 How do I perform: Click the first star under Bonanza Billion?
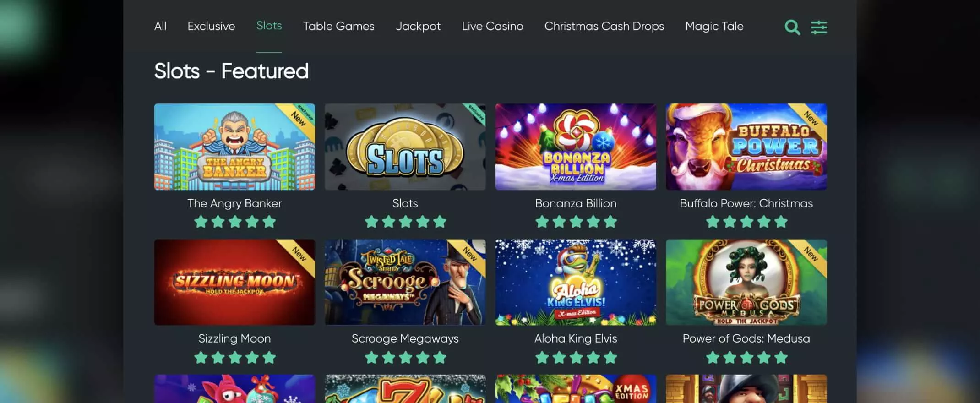(x=542, y=222)
